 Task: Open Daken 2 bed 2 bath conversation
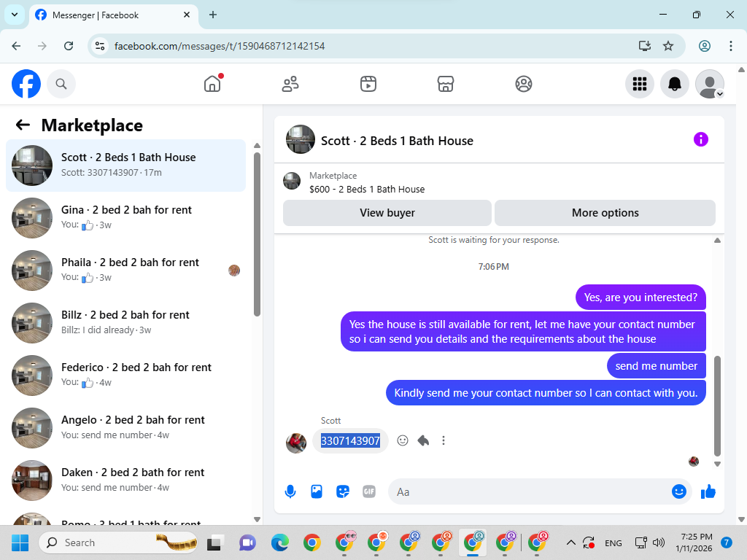pyautogui.click(x=125, y=480)
